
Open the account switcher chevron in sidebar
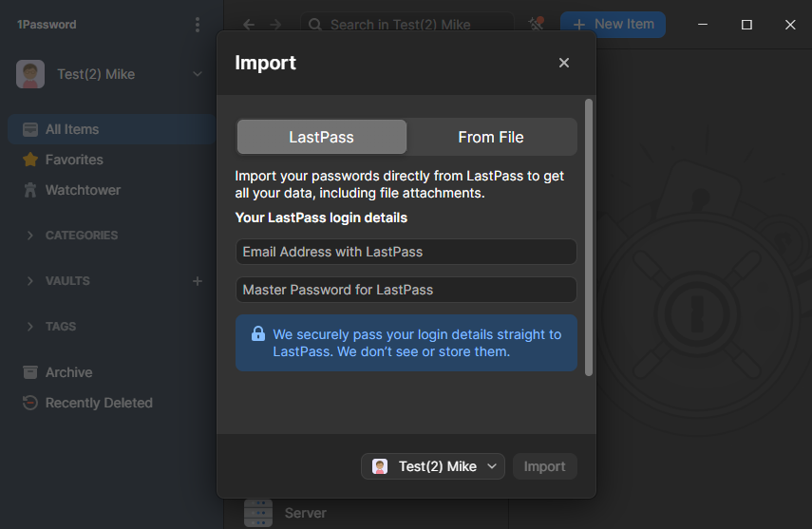[198, 74]
